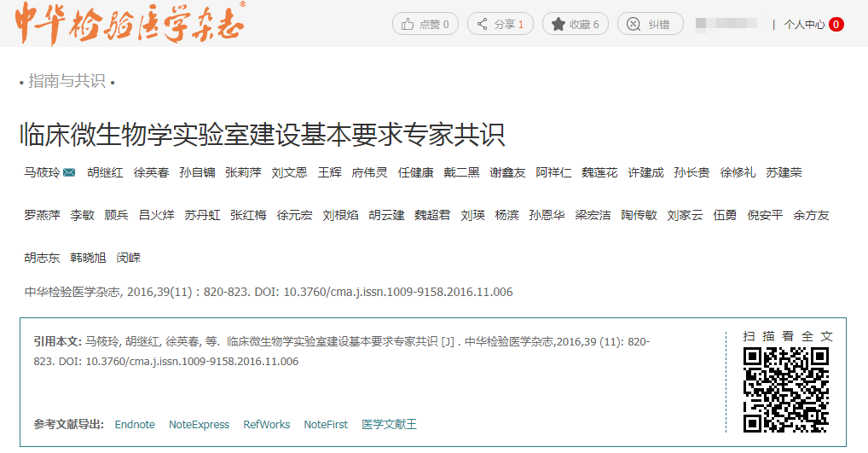Click the 指南与共识 category label
This screenshot has height=453, width=868.
[67, 81]
